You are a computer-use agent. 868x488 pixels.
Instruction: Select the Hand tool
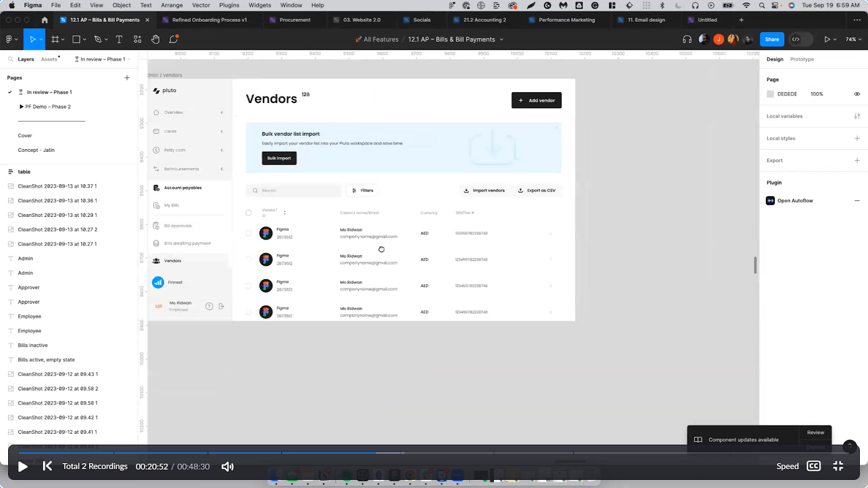click(155, 39)
